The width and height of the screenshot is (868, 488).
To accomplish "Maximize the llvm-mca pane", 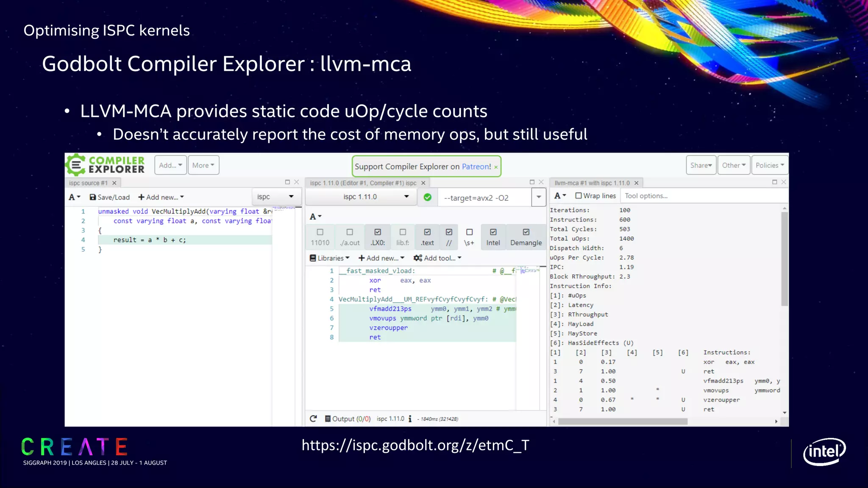I will [774, 182].
